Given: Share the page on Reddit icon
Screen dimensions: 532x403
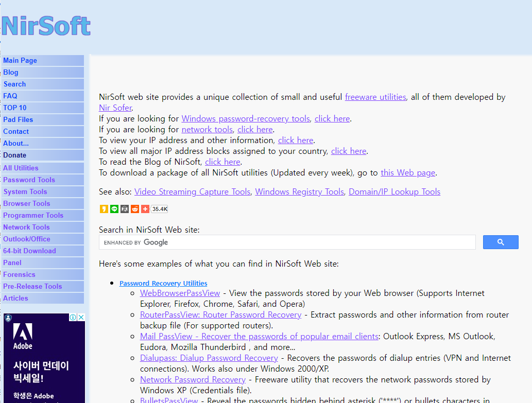Looking at the screenshot, I should click(x=135, y=209).
